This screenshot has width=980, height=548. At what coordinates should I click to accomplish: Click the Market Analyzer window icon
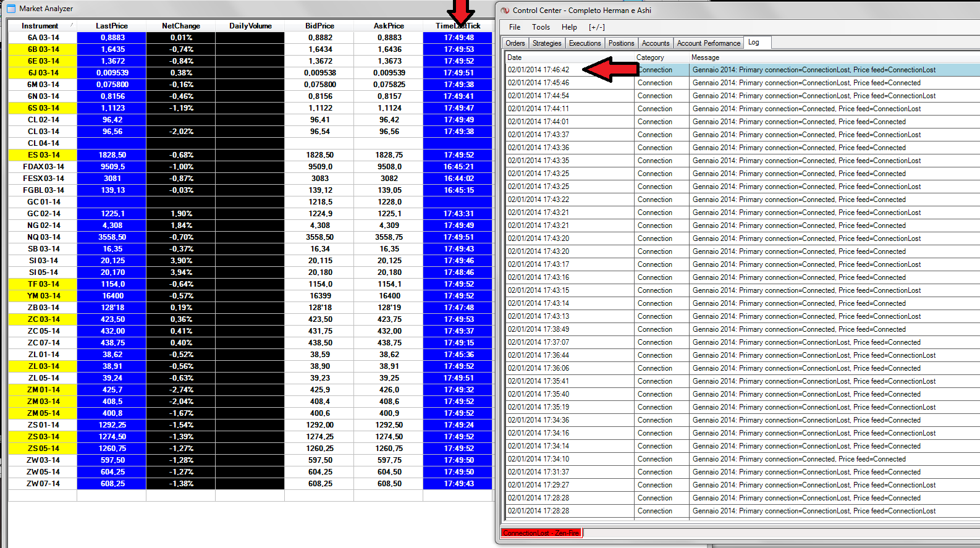12,9
